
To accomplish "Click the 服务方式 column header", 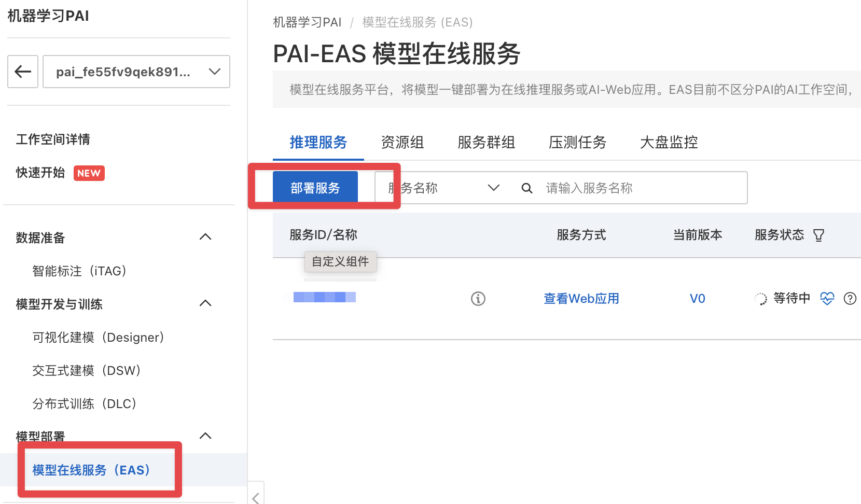I will coord(581,235).
